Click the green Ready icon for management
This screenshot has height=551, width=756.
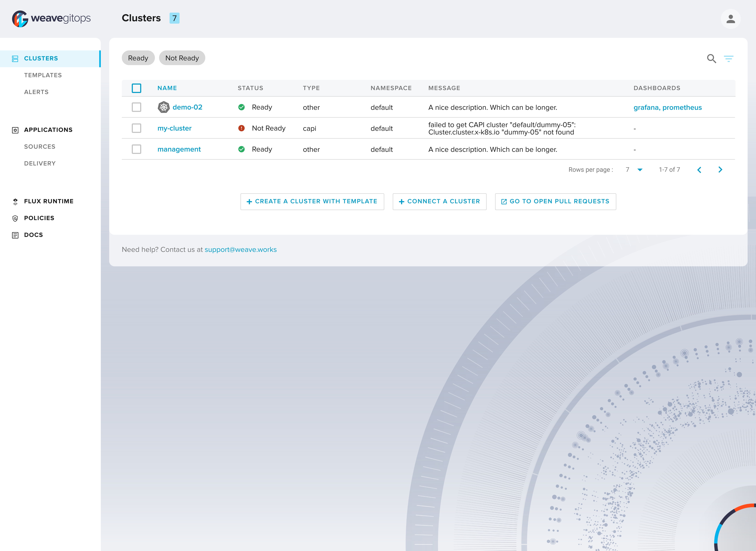[x=242, y=149]
